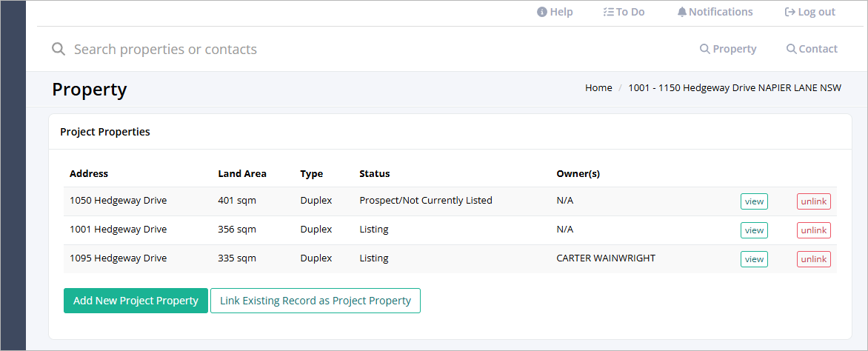Click the CARTER WAINWRIGHT owner cell

point(606,258)
